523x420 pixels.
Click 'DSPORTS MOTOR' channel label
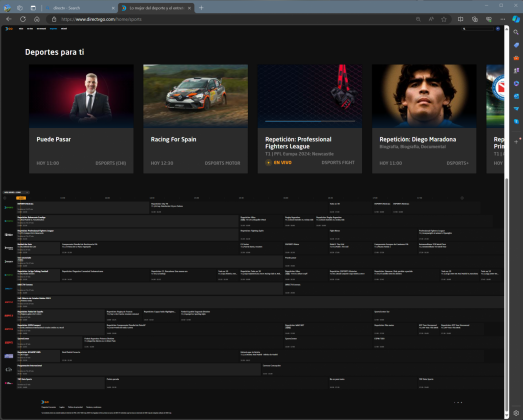[222, 163]
